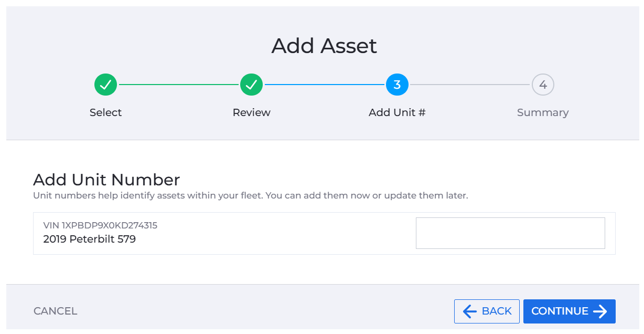The width and height of the screenshot is (644, 334).
Task: Select the VIN 1XPBDP9X0KD274315 text
Action: click(x=100, y=225)
